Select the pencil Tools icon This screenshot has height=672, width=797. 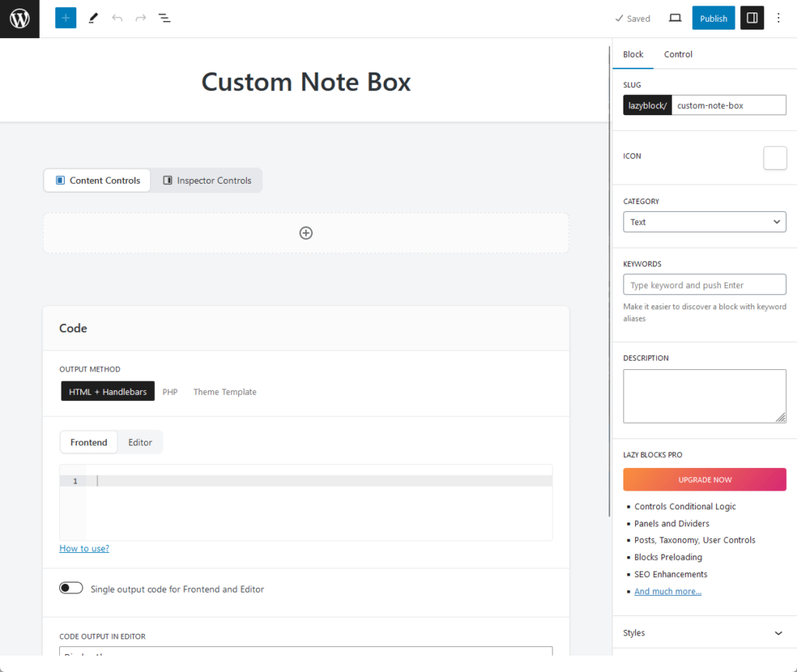(x=93, y=19)
